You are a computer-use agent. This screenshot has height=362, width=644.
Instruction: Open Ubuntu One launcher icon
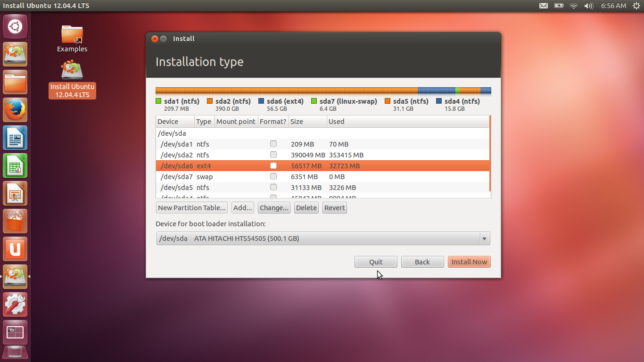coord(15,249)
